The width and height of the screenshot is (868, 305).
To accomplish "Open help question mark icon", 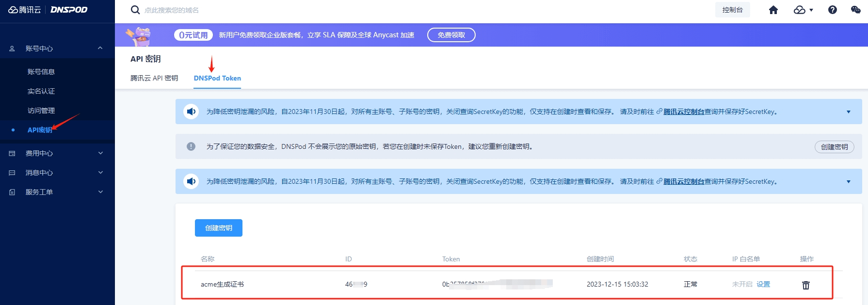I will tap(833, 10).
